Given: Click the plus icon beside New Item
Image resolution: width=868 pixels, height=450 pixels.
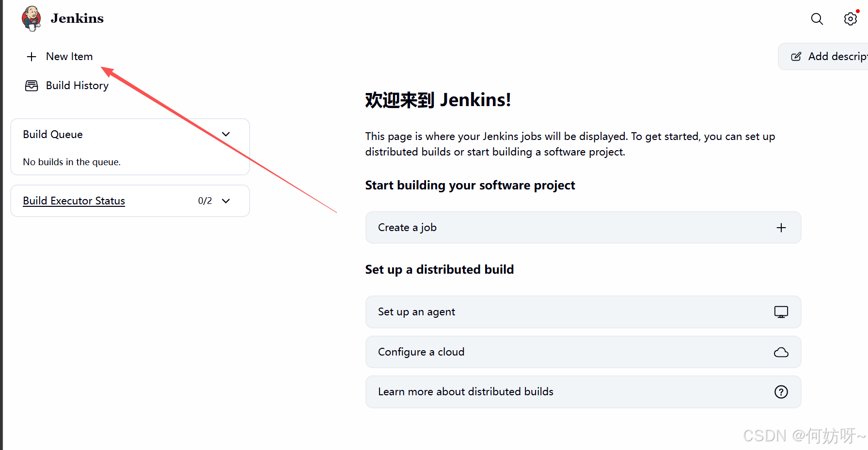Looking at the screenshot, I should [x=32, y=57].
